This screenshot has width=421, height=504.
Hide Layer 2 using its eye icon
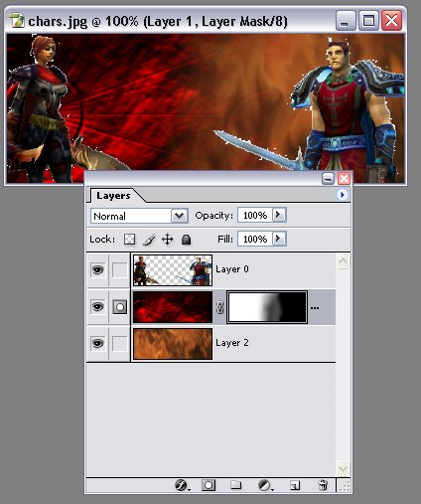coord(97,343)
